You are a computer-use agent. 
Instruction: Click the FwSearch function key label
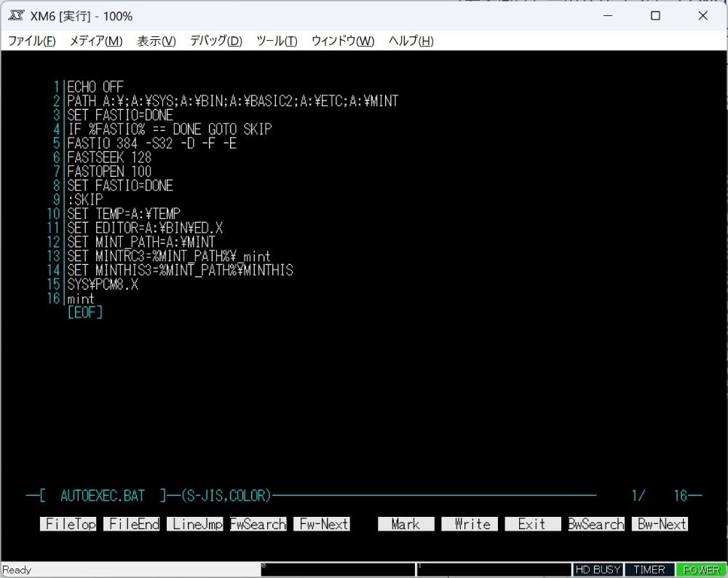pyautogui.click(x=258, y=524)
